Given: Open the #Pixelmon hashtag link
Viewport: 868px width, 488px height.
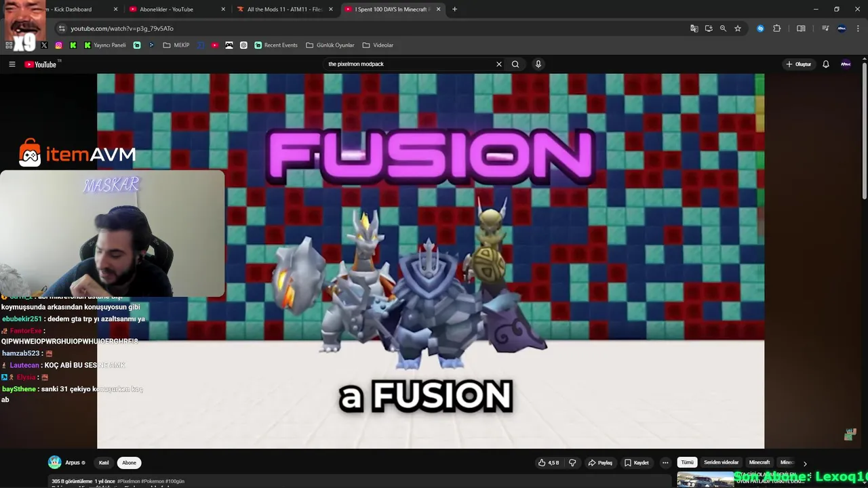Looking at the screenshot, I should pyautogui.click(x=129, y=481).
